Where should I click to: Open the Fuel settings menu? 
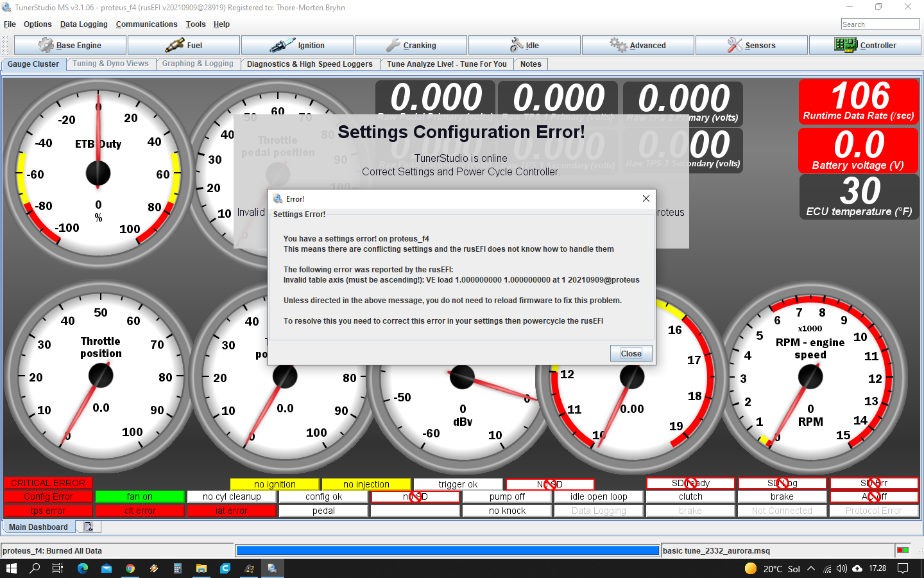(184, 45)
